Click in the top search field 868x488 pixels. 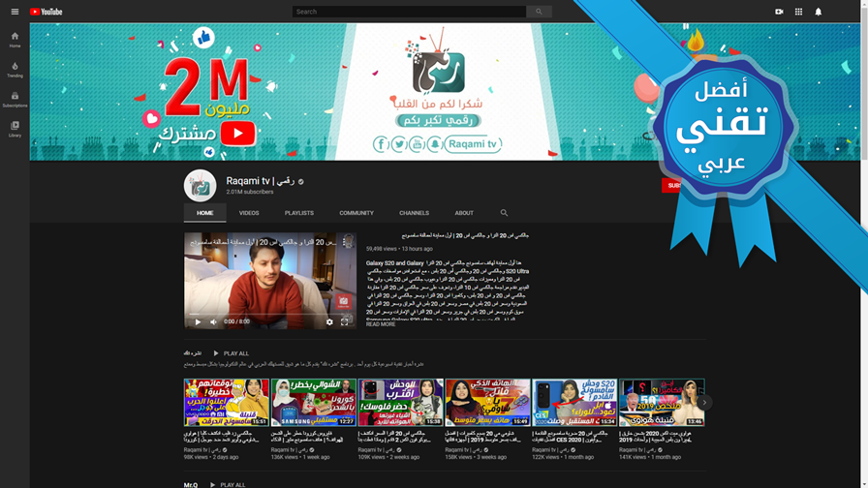(409, 12)
